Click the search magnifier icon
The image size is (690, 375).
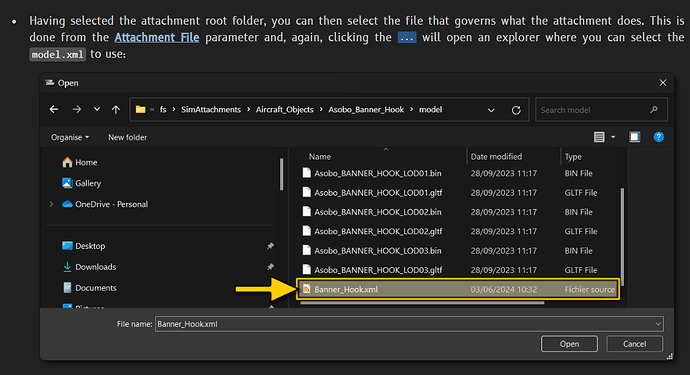[654, 110]
